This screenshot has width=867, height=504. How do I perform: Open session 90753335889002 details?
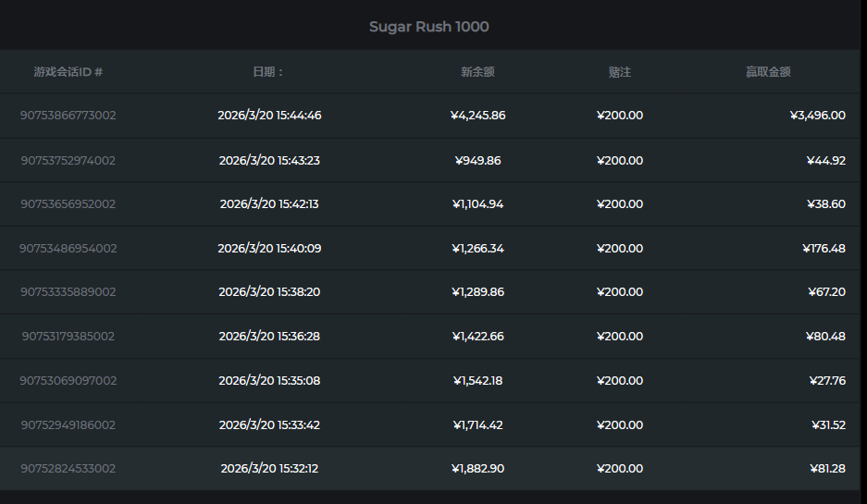68,291
